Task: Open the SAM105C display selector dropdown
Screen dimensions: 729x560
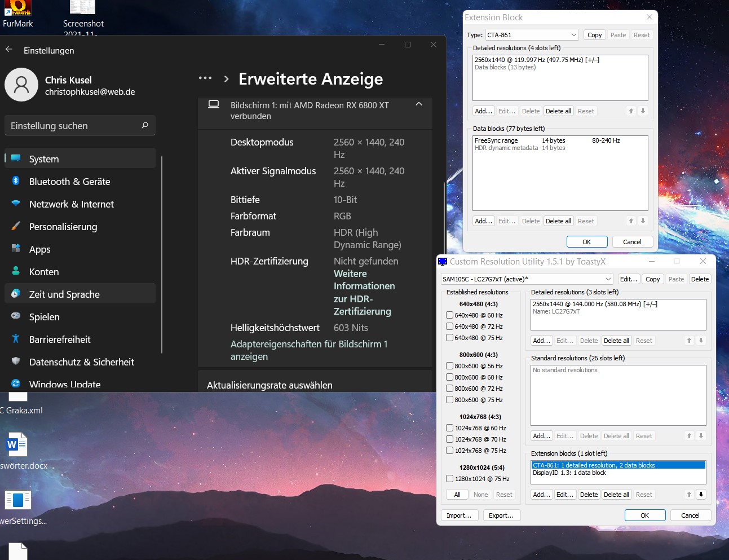Action: (609, 279)
